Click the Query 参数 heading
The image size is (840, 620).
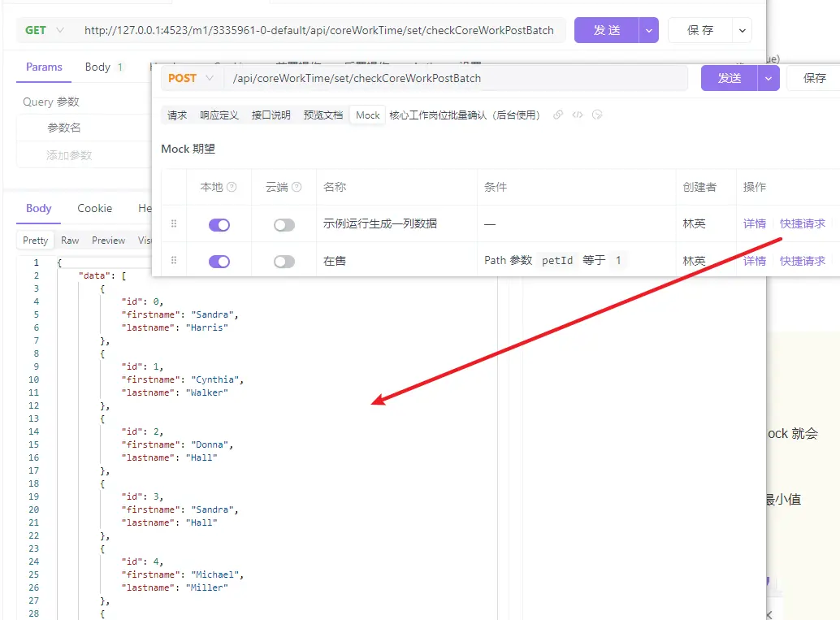[x=51, y=102]
